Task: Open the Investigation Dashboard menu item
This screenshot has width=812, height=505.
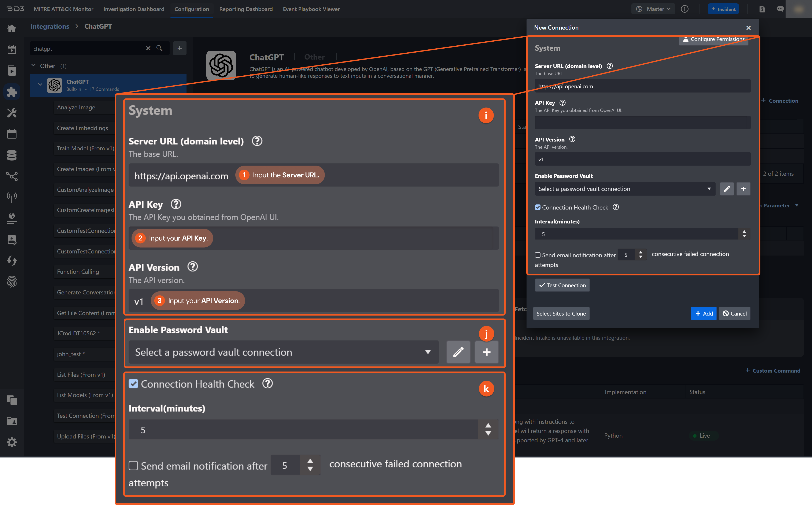Action: (134, 9)
